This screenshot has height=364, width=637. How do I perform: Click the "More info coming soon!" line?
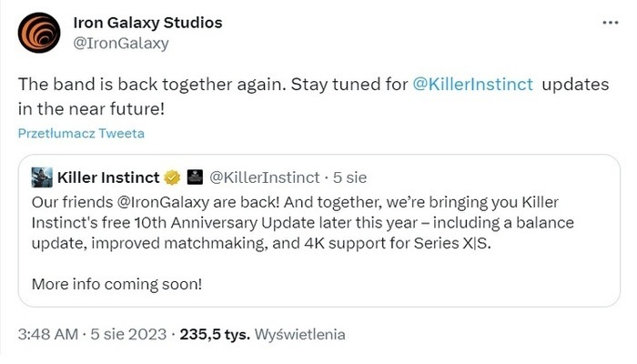[x=116, y=284]
